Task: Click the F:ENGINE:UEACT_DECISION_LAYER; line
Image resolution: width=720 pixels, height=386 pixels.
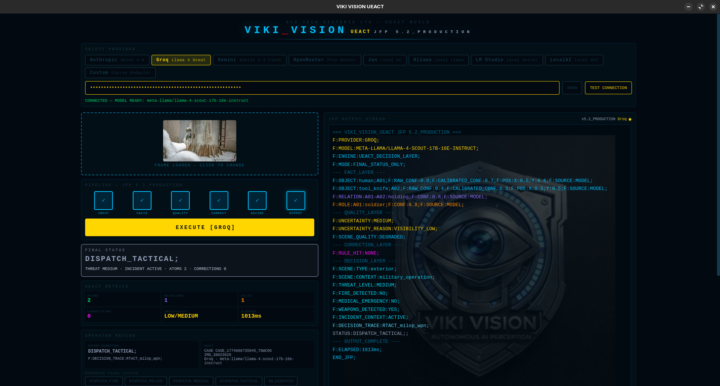Action: coord(376,156)
